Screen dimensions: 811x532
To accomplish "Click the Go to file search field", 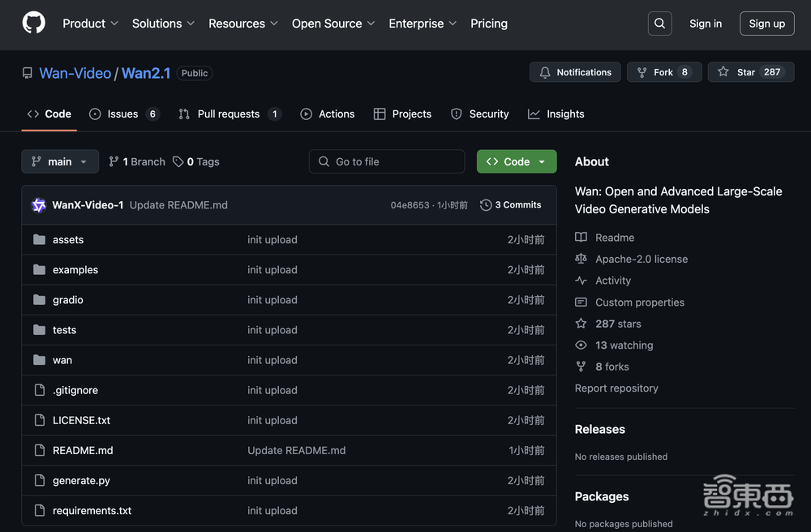I will click(387, 161).
